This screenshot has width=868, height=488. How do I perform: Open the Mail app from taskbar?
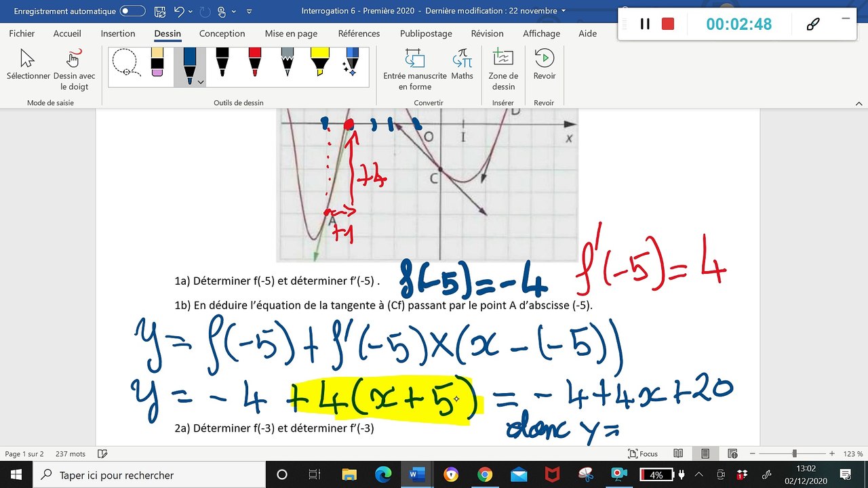[x=519, y=474]
